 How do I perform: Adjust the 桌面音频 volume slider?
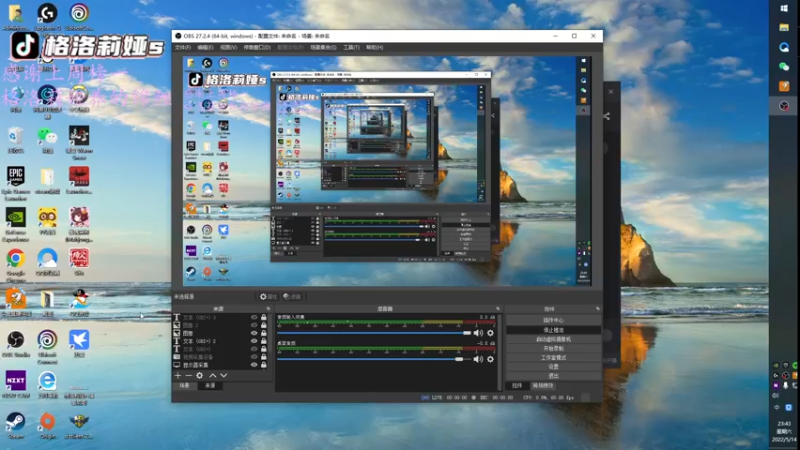374,359
